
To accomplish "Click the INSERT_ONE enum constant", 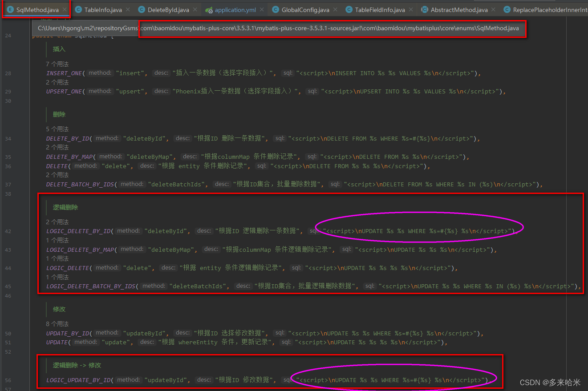I will pyautogui.click(x=64, y=73).
